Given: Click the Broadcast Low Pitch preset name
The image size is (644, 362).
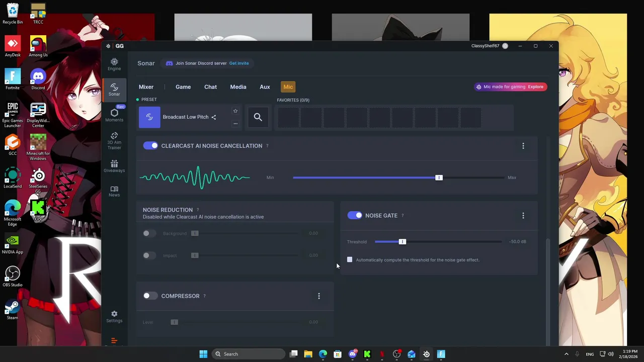Looking at the screenshot, I should [x=186, y=117].
